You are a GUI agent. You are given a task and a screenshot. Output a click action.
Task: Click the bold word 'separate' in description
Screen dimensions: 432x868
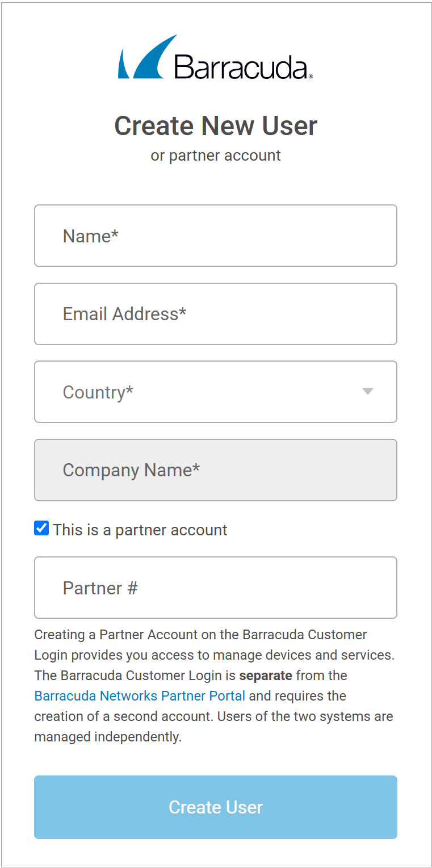265,675
